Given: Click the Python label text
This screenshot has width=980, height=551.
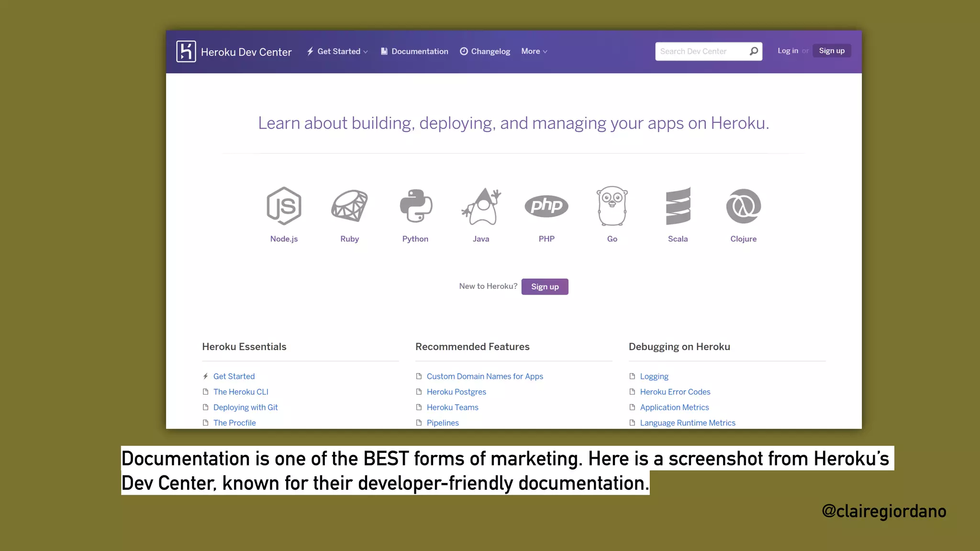Looking at the screenshot, I should [415, 239].
